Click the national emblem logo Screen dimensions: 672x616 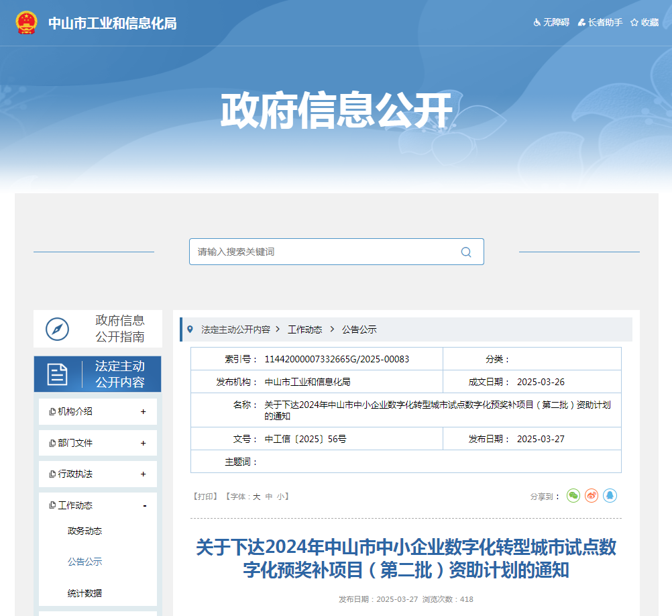coord(27,23)
